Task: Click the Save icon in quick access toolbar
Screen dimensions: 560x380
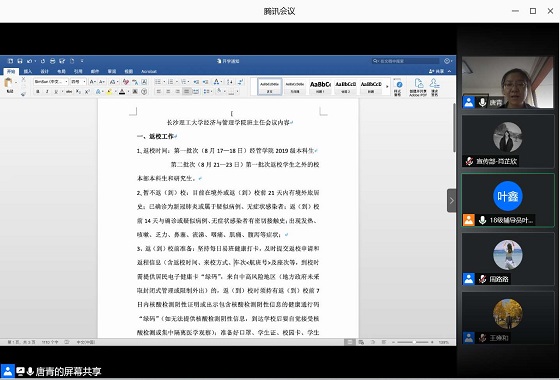Action: 20,61
